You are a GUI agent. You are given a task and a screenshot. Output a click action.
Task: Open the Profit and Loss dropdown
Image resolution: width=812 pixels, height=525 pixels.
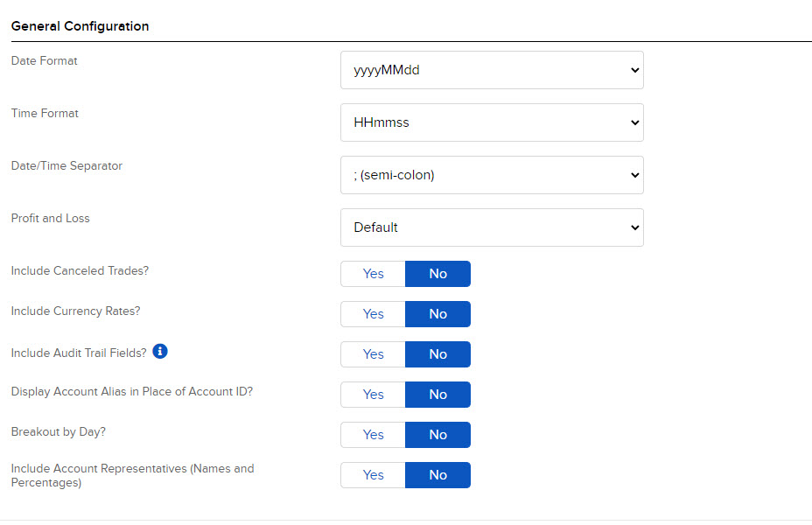pyautogui.click(x=492, y=227)
